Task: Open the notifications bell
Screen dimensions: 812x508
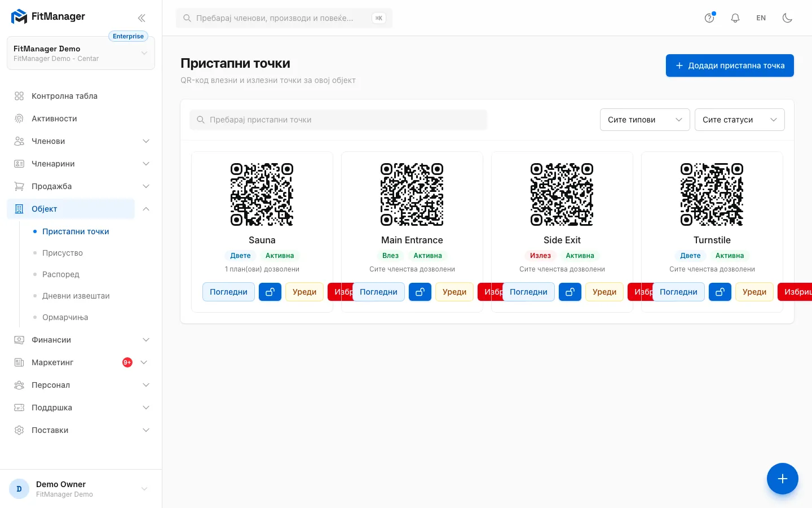Action: [735, 18]
